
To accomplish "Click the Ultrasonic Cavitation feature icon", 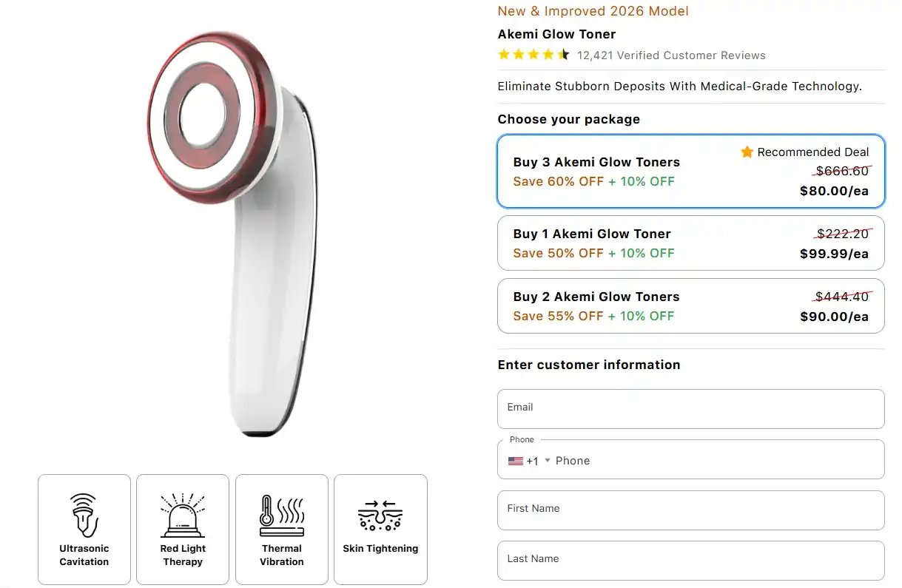I will pos(84,516).
